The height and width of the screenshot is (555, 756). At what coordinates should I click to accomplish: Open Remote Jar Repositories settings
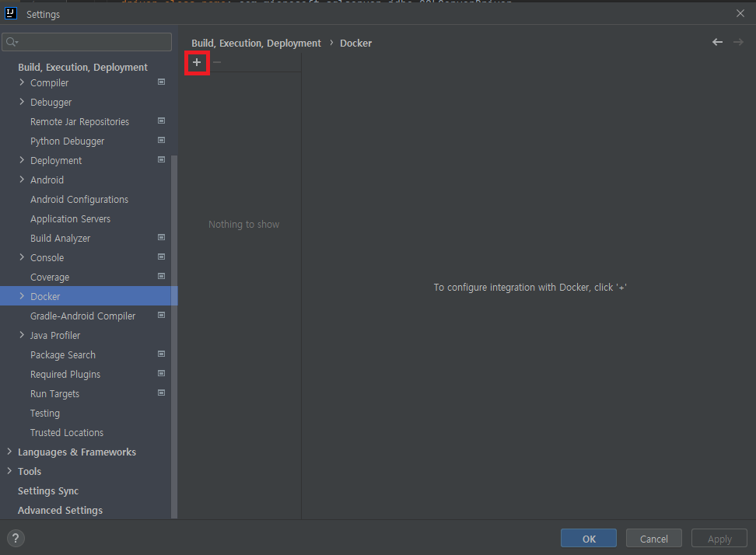coord(79,122)
